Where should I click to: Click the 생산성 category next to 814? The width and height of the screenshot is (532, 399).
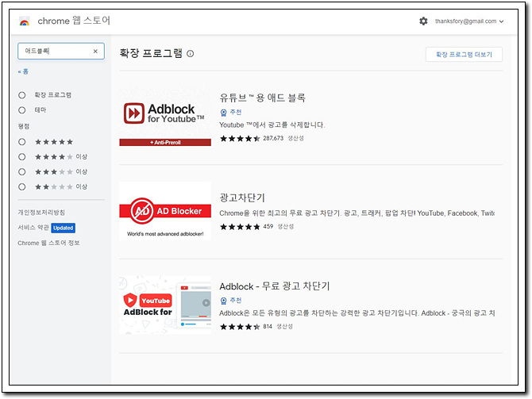pos(284,327)
